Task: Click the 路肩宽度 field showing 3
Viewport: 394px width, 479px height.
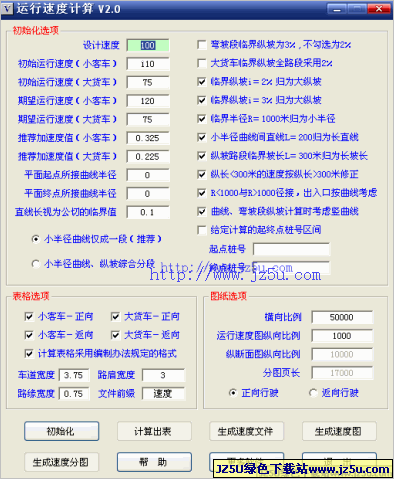Action: [163, 375]
